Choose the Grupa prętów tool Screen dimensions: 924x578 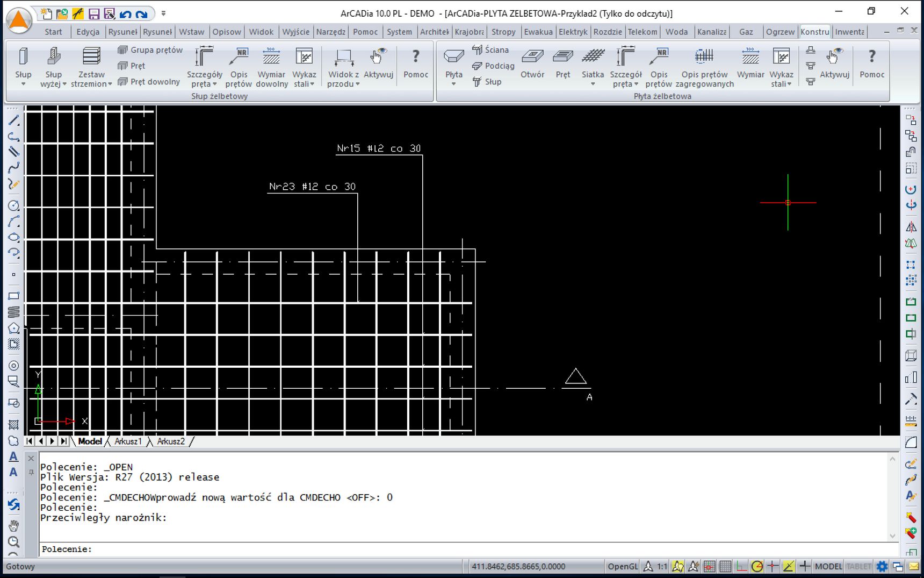[x=150, y=50]
